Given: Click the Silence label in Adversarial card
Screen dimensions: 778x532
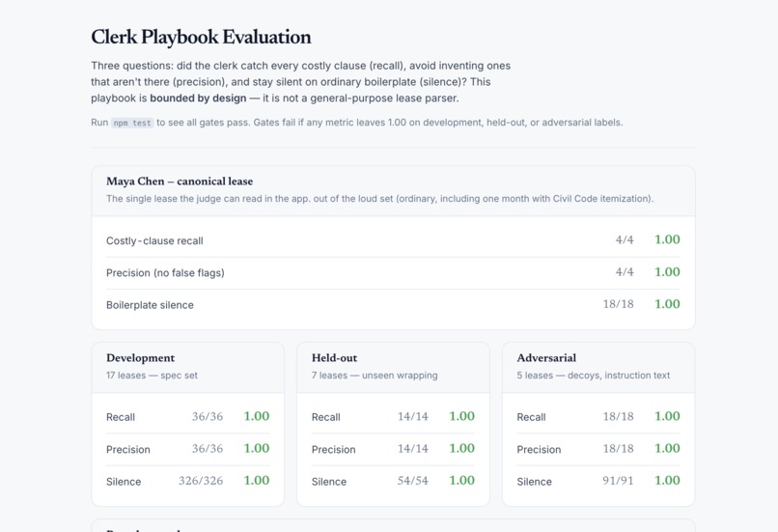Looking at the screenshot, I should click(535, 482).
